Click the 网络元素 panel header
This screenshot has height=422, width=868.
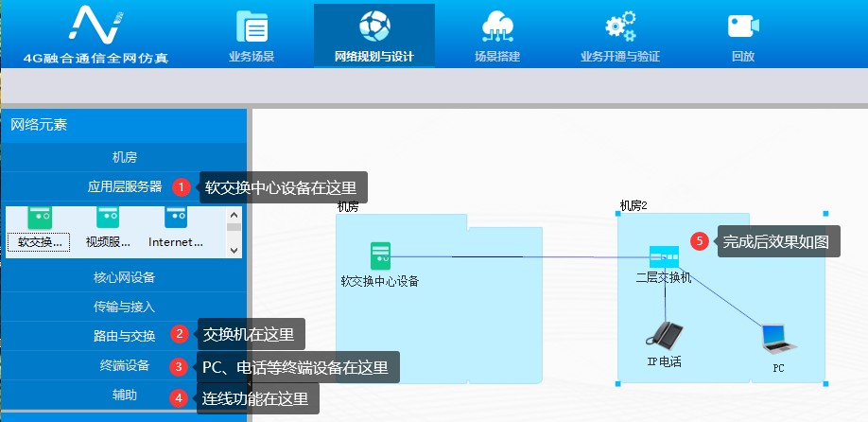click(125, 125)
